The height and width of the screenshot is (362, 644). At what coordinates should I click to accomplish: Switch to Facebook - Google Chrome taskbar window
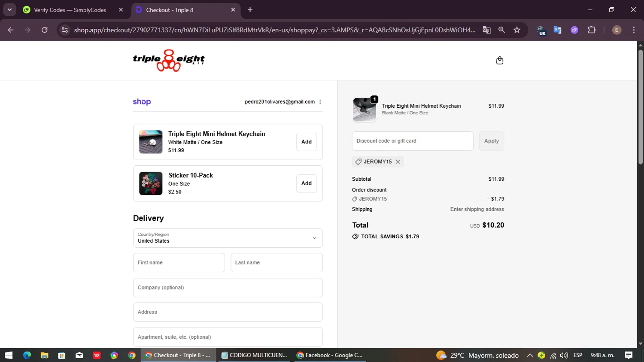click(x=330, y=355)
